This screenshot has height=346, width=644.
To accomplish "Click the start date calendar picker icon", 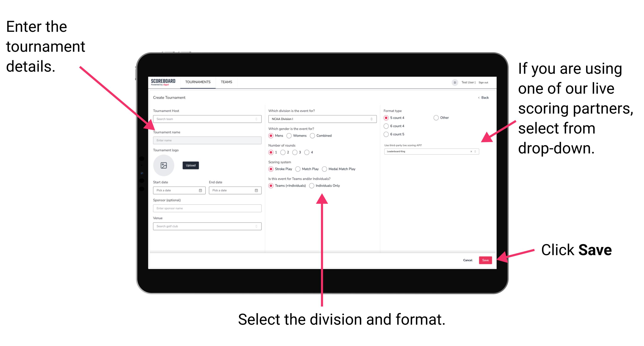I will (x=201, y=190).
